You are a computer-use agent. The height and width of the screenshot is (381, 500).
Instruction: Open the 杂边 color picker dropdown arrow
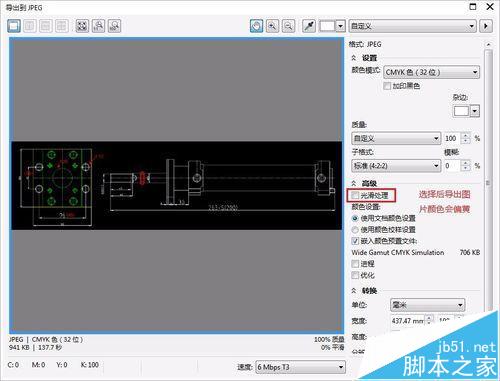pos(475,111)
